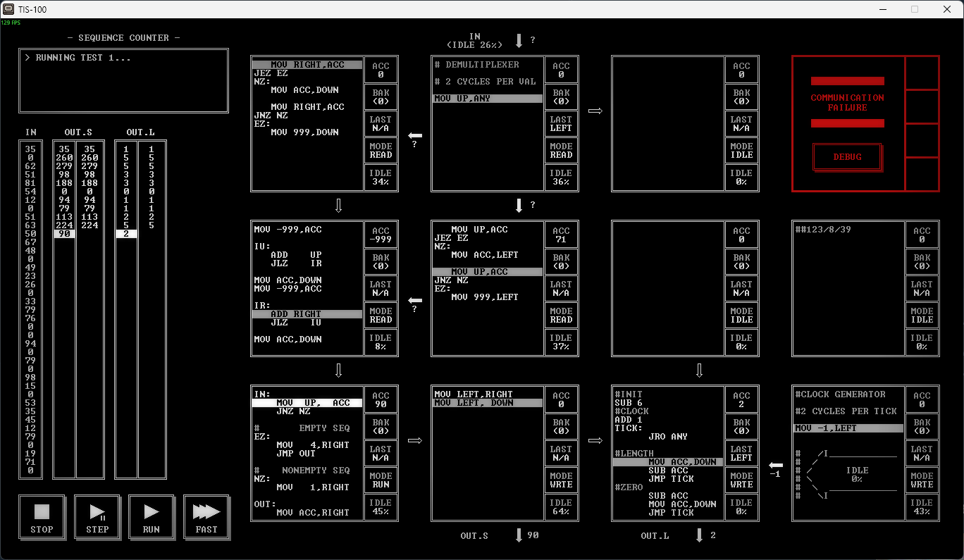Image resolution: width=964 pixels, height=560 pixels.
Task: Speed up execution with the FAST button
Action: coord(206,517)
